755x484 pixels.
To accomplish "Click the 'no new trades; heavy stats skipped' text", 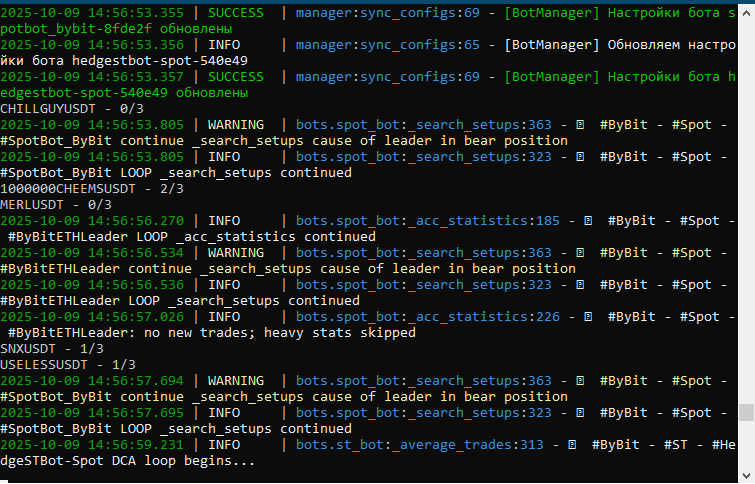I will (278, 332).
